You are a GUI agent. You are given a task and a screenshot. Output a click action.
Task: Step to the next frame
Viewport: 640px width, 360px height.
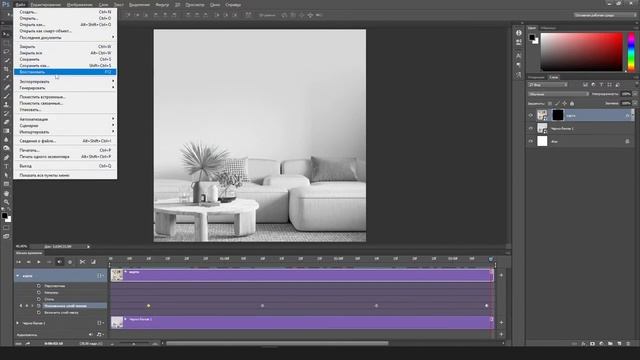point(49,262)
